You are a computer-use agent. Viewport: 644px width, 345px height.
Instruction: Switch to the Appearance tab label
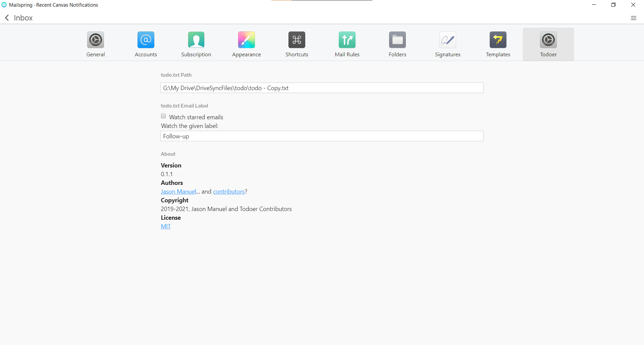click(247, 54)
